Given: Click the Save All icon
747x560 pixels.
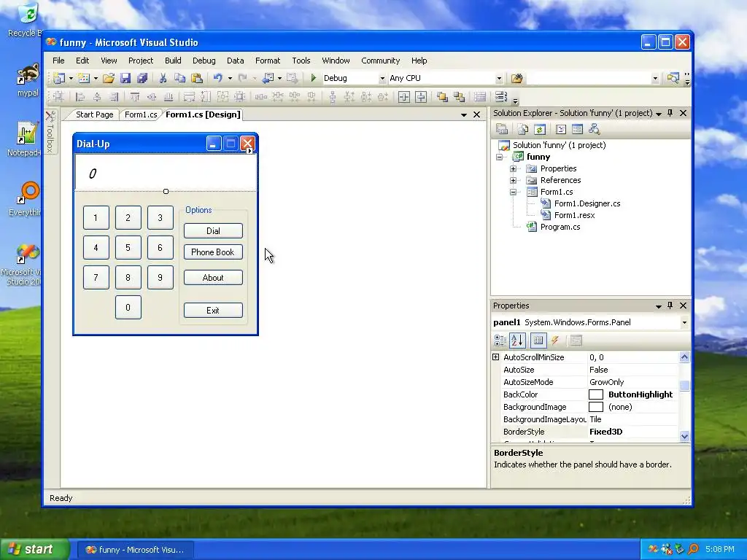Looking at the screenshot, I should [x=142, y=78].
